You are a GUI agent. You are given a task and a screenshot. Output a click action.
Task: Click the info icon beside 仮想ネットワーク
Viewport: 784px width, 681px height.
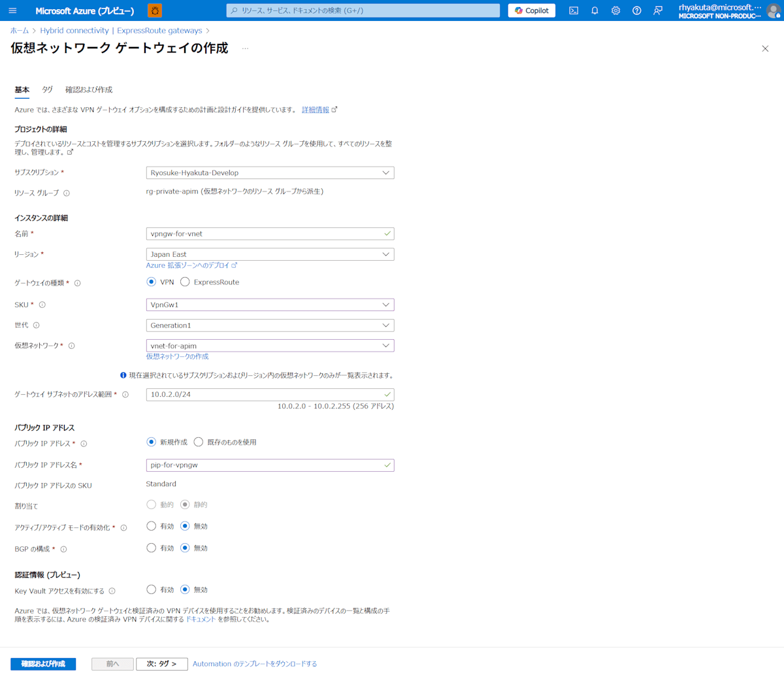[x=72, y=346]
